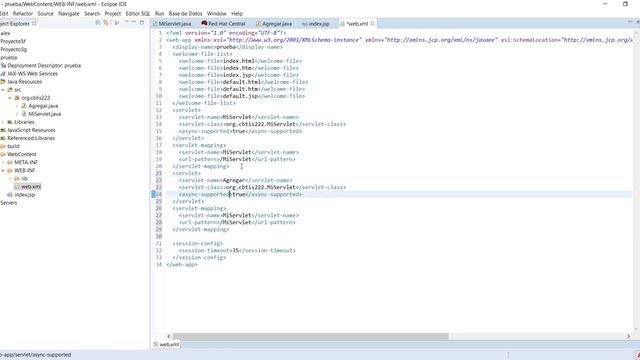Screen dimensions: 640x360
Task: Click the folder icon beside WEB-INF
Action: (10, 171)
